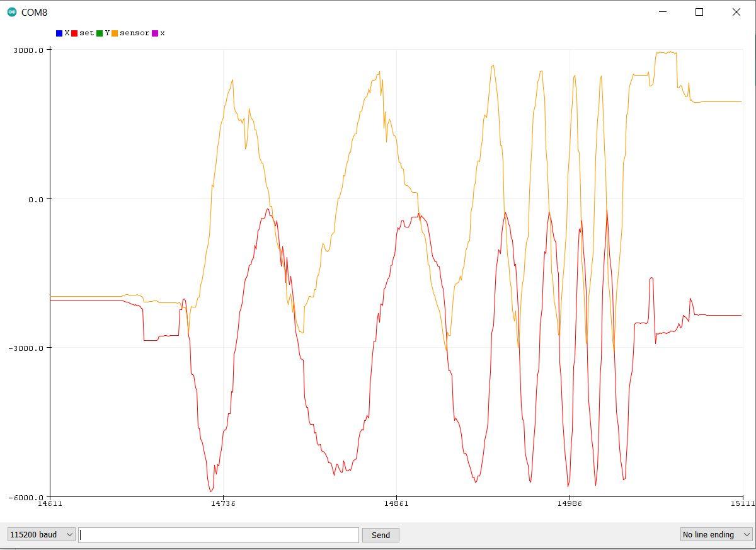The image size is (756, 550).
Task: Click the Arduino logo icon in title bar
Action: (12, 12)
